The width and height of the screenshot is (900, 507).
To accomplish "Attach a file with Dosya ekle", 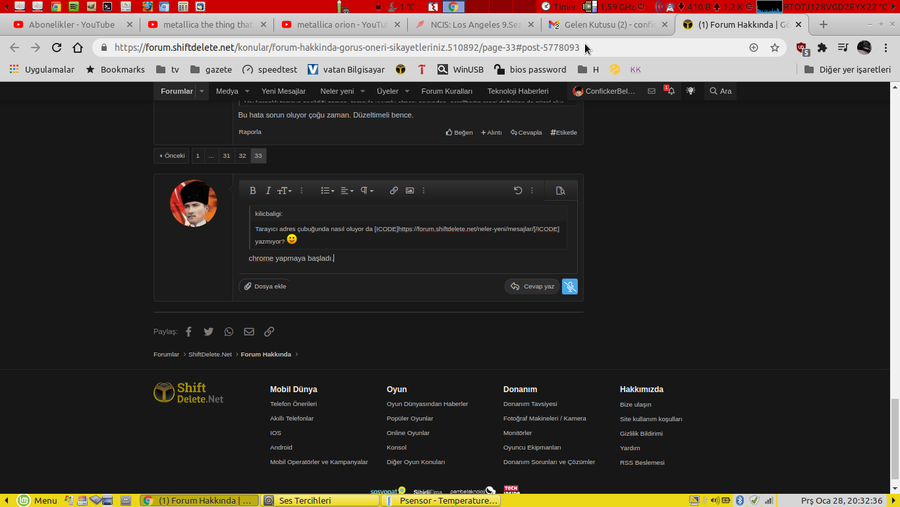I will [x=265, y=286].
